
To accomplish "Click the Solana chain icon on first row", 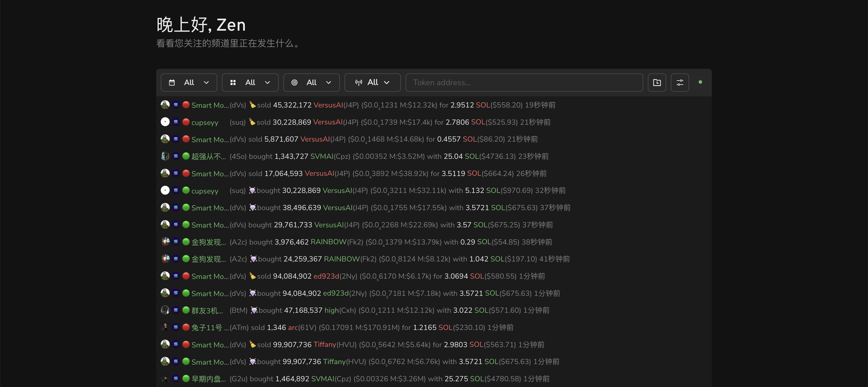I will (176, 105).
